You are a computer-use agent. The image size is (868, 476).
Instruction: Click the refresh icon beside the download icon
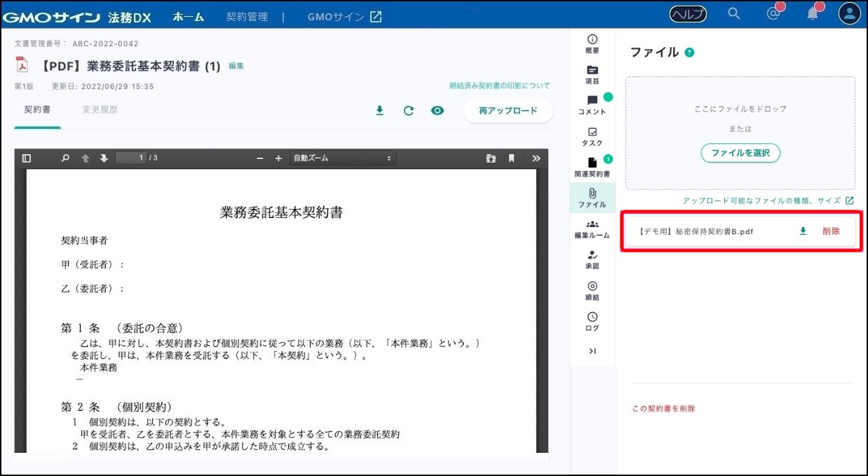tap(408, 111)
